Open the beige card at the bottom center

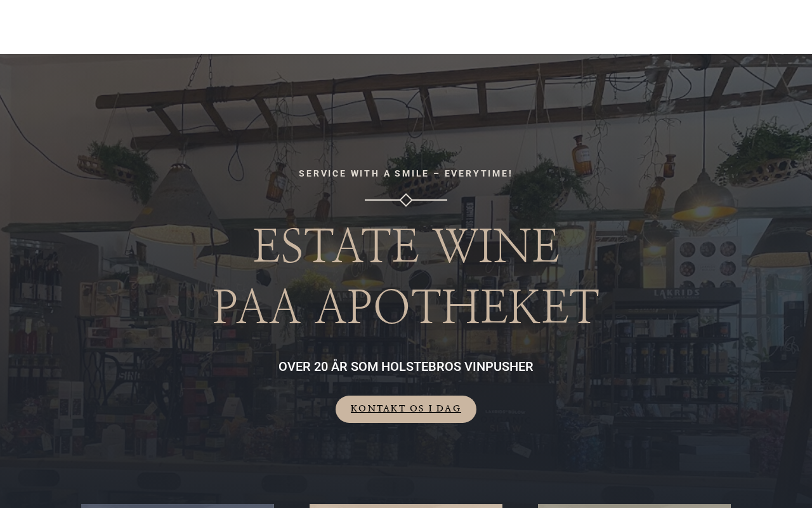406,506
